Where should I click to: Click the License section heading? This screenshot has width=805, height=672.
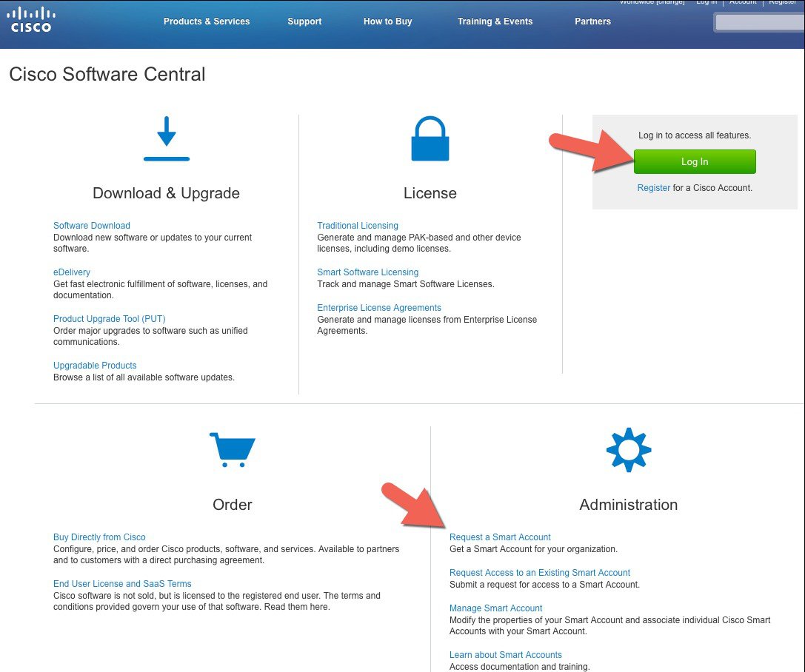pos(430,193)
